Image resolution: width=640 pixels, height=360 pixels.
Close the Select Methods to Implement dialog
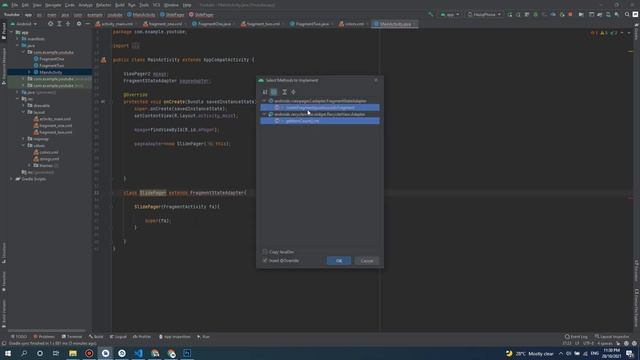pyautogui.click(x=376, y=80)
